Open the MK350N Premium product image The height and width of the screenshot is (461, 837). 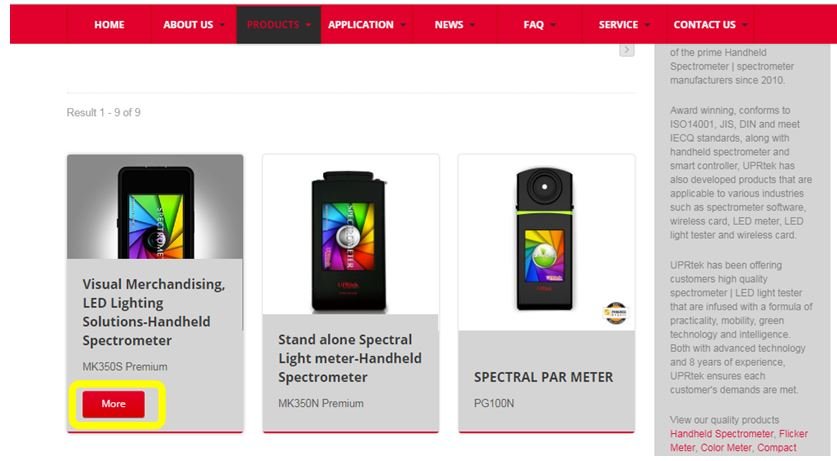(351, 235)
